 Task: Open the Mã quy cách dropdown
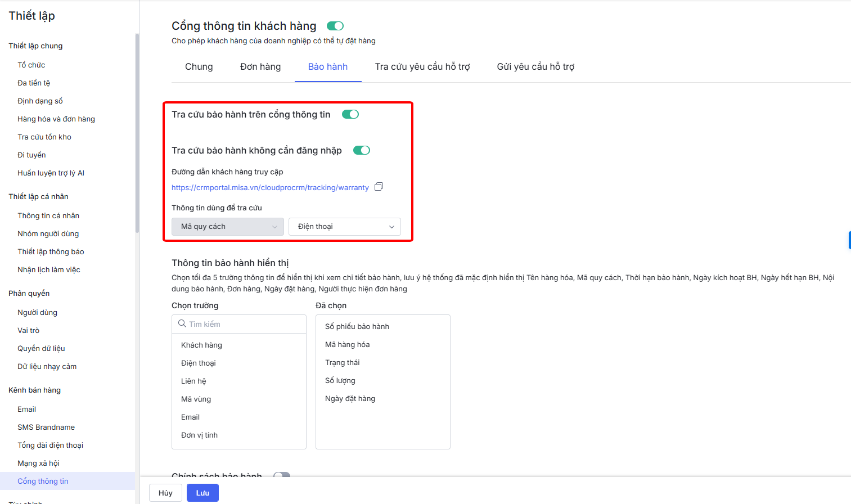coord(227,227)
